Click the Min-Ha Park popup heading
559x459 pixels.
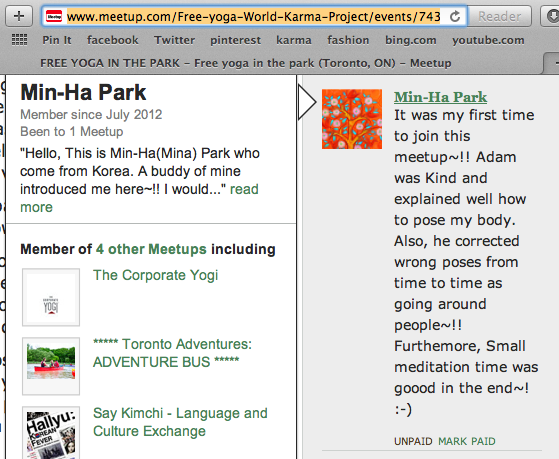pyautogui.click(x=83, y=92)
